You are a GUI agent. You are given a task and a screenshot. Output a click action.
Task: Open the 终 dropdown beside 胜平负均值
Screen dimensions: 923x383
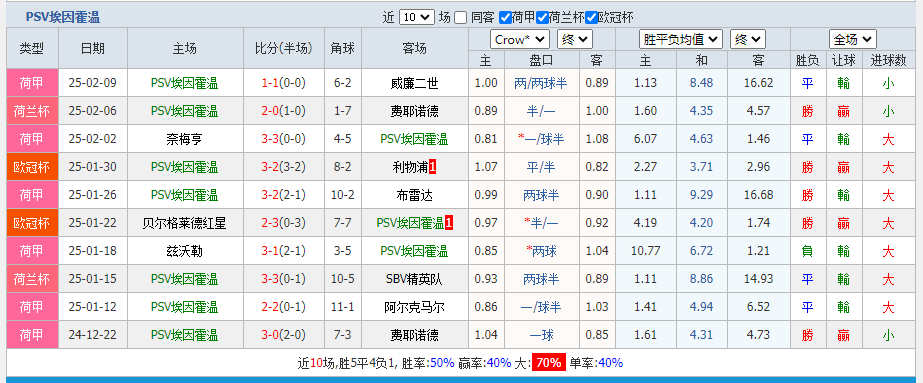coord(748,39)
